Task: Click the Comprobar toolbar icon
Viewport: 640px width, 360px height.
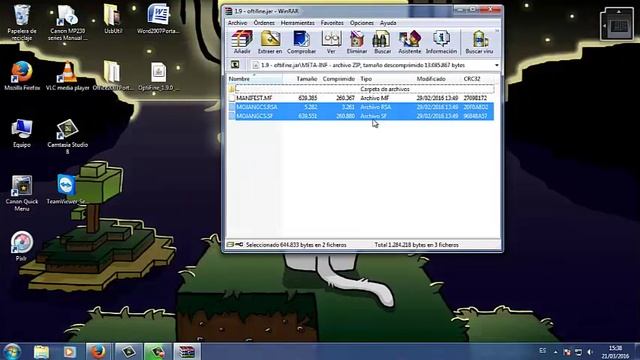Action: (x=301, y=42)
